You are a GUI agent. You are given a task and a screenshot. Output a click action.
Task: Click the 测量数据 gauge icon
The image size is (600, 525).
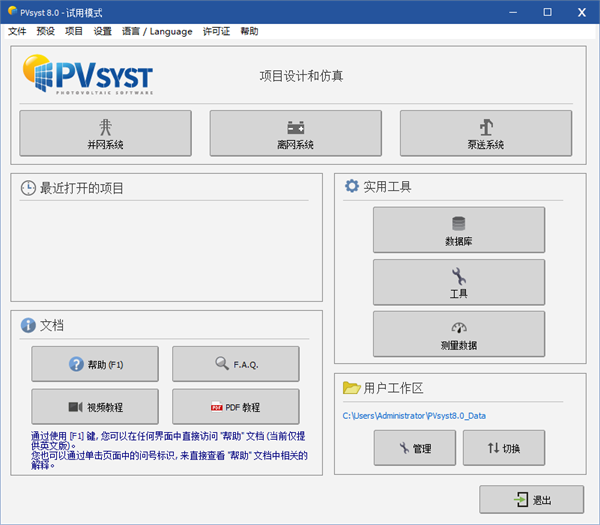pos(459,328)
